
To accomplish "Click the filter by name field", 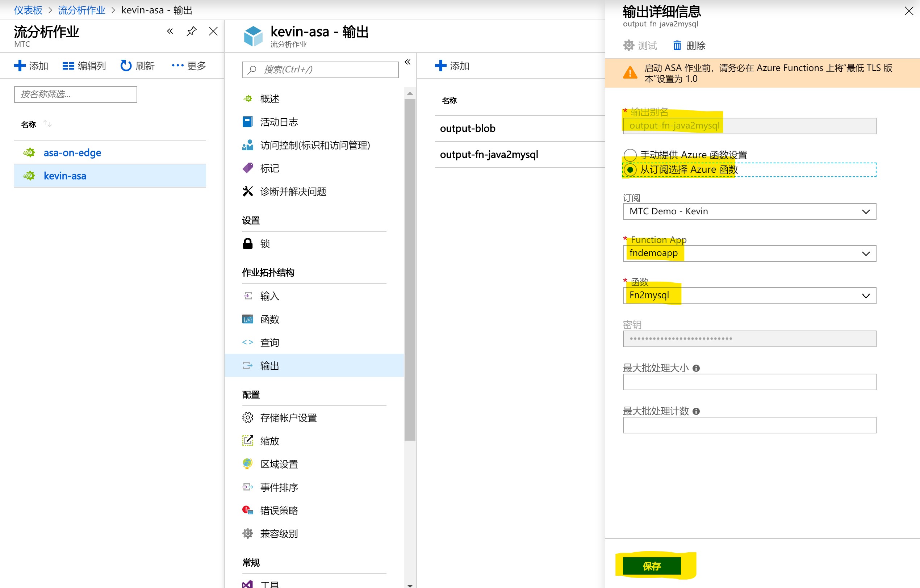I will [x=76, y=94].
